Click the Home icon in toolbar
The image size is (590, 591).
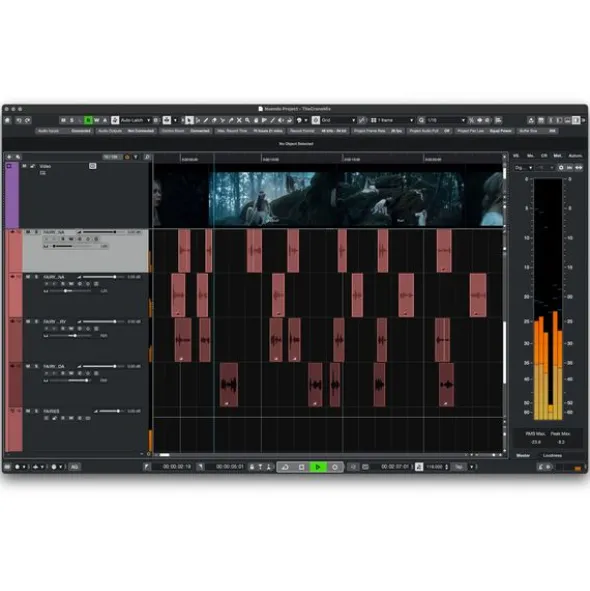(8, 120)
